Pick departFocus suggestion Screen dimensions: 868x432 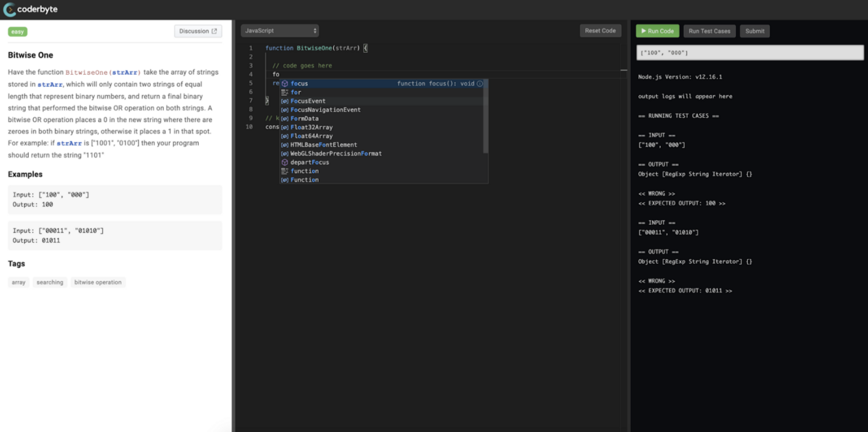pyautogui.click(x=381, y=162)
